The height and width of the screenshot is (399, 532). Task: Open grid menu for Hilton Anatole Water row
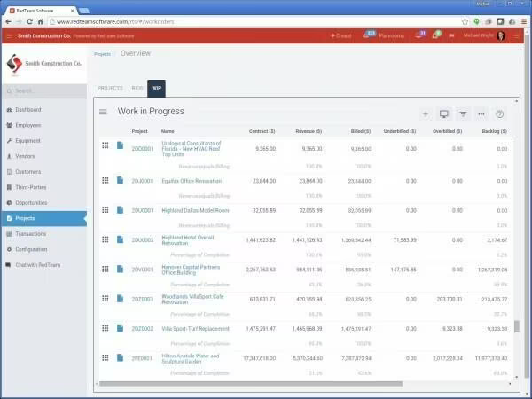(106, 357)
